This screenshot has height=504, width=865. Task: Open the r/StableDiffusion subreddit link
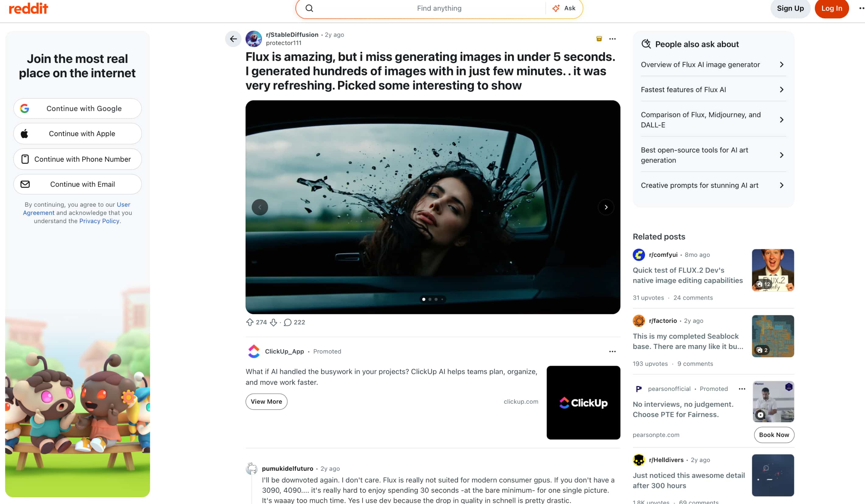pyautogui.click(x=292, y=35)
